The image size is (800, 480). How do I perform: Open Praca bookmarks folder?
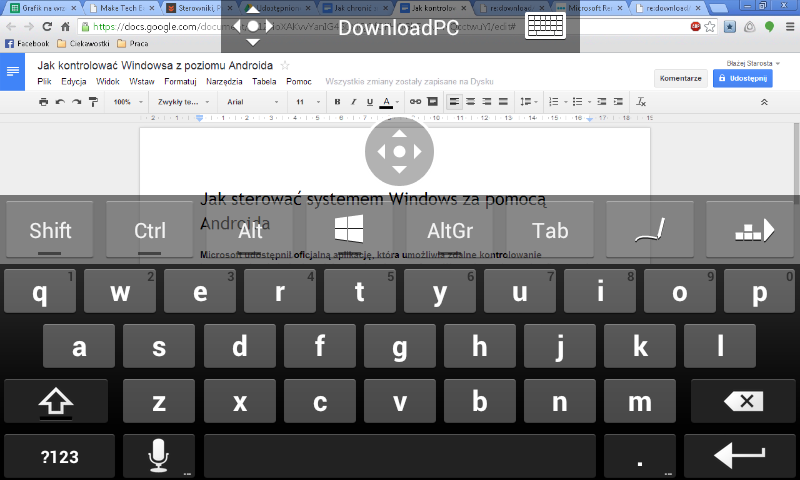point(133,43)
